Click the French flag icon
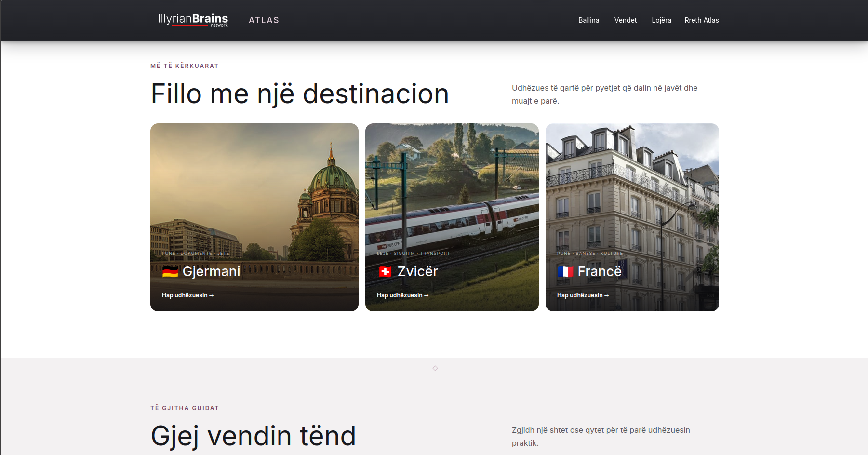The width and height of the screenshot is (868, 455). click(x=565, y=272)
